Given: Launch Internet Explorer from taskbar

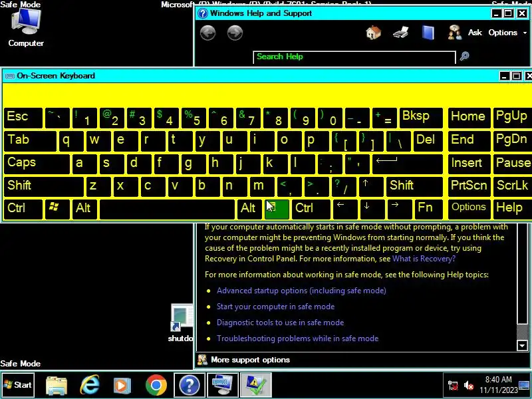Looking at the screenshot, I should click(x=90, y=385).
